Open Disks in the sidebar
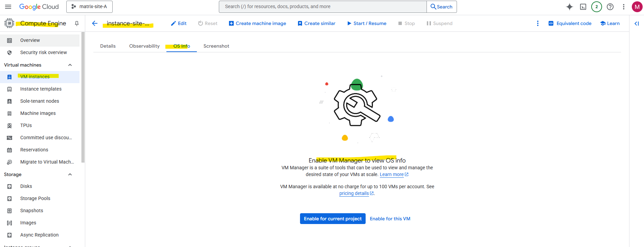The image size is (644, 247). coord(40,186)
